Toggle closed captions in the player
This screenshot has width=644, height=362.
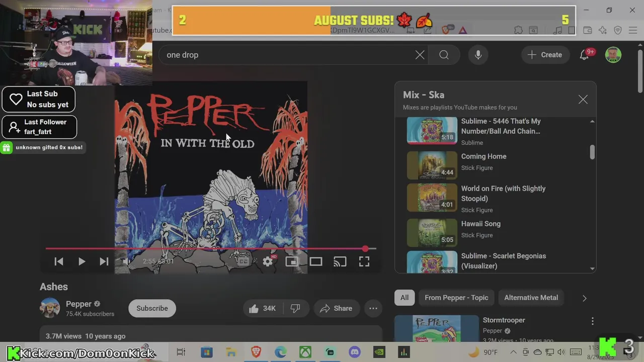click(x=244, y=261)
